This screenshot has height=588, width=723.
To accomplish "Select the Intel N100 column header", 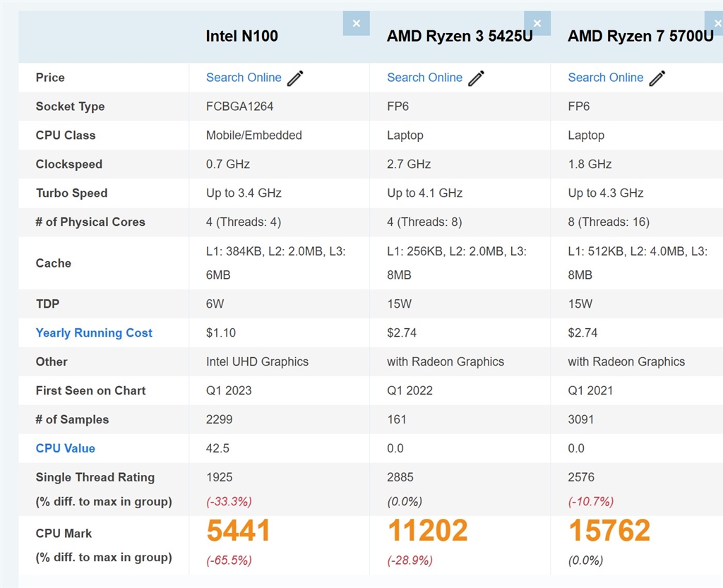I will (242, 36).
